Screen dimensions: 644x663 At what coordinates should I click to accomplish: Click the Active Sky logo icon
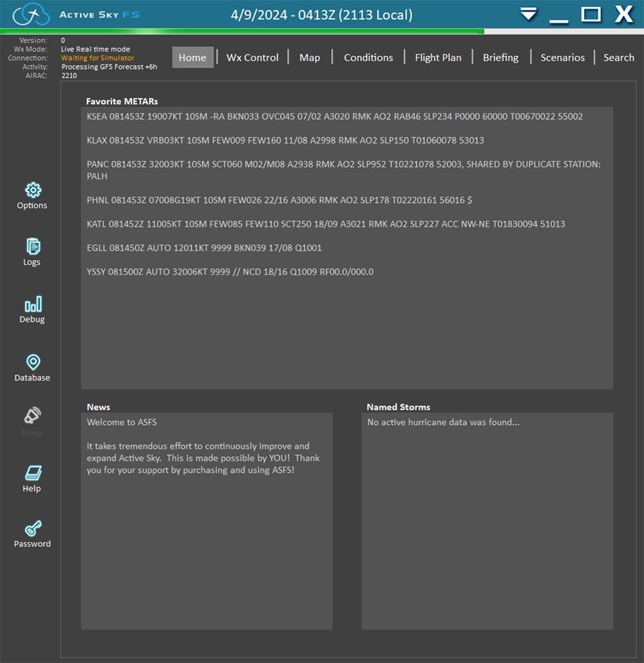pos(31,14)
